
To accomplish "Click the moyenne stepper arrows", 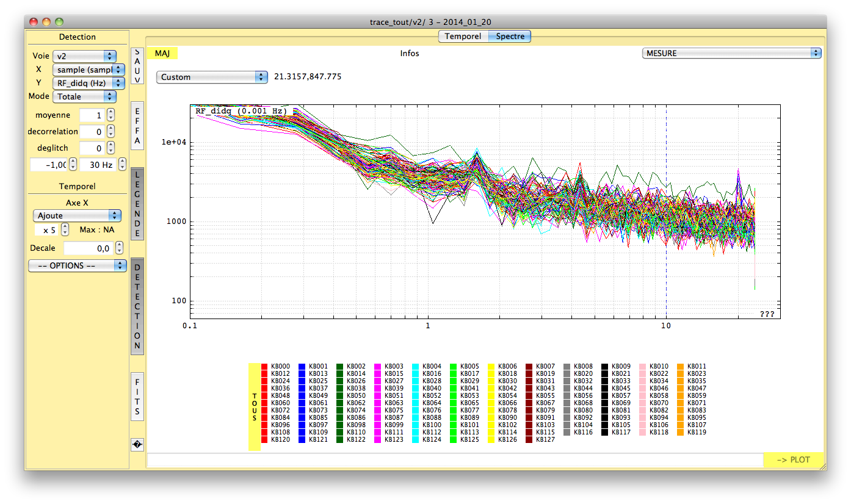I will click(110, 115).
